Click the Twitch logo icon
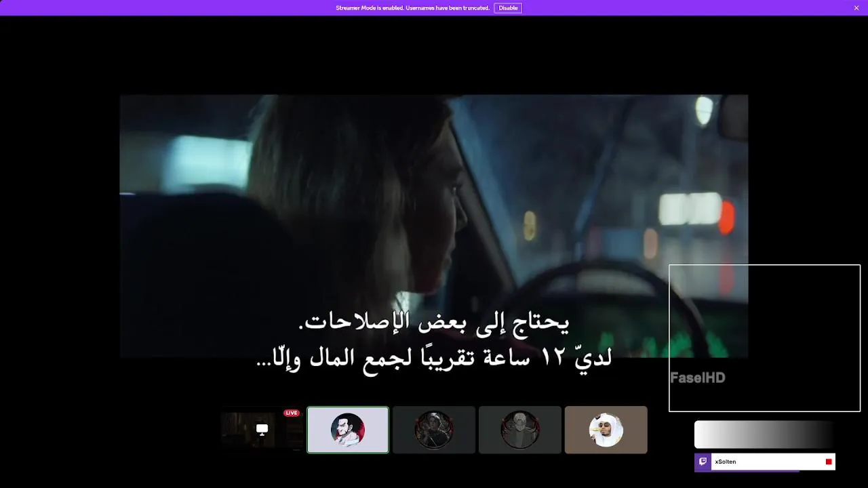Viewport: 868px width, 488px height. pyautogui.click(x=703, y=462)
